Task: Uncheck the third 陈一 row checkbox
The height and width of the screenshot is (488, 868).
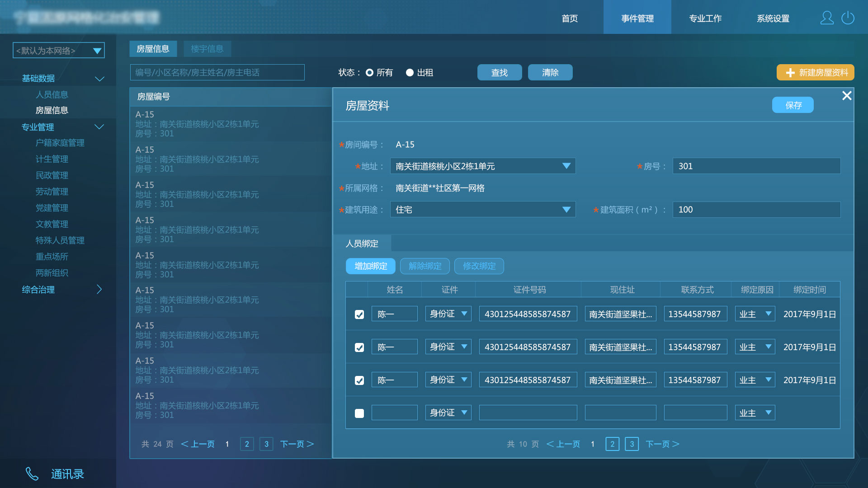Action: click(x=359, y=380)
